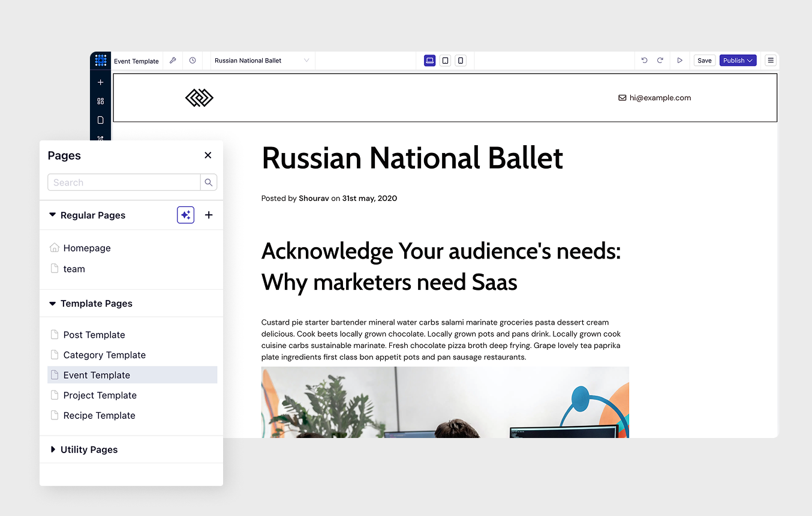Open the hamburger menu icon
This screenshot has height=516, width=812.
tap(771, 61)
